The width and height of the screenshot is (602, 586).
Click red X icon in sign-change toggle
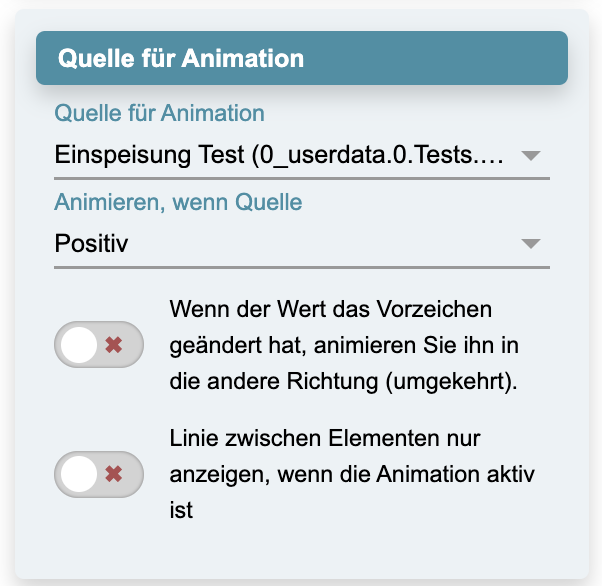point(114,345)
